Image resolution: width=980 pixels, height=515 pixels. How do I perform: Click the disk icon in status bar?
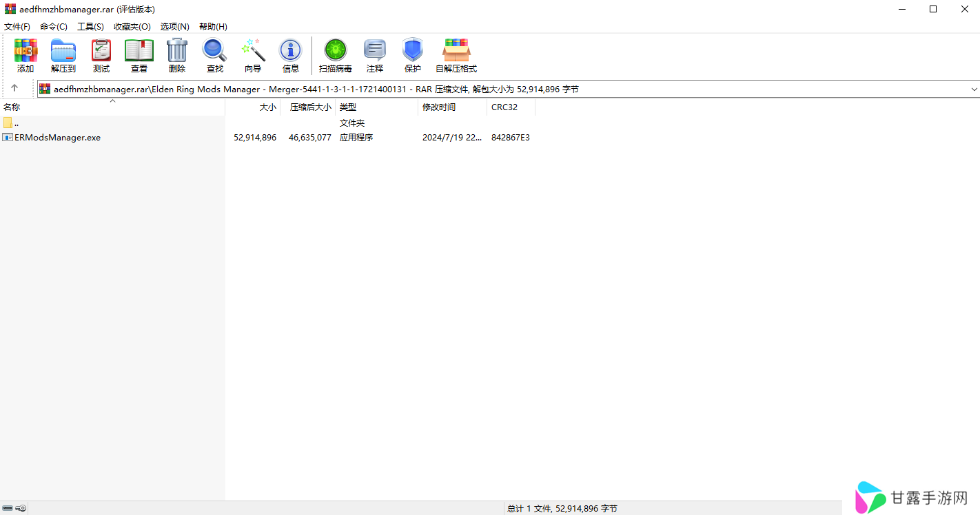pos(8,508)
